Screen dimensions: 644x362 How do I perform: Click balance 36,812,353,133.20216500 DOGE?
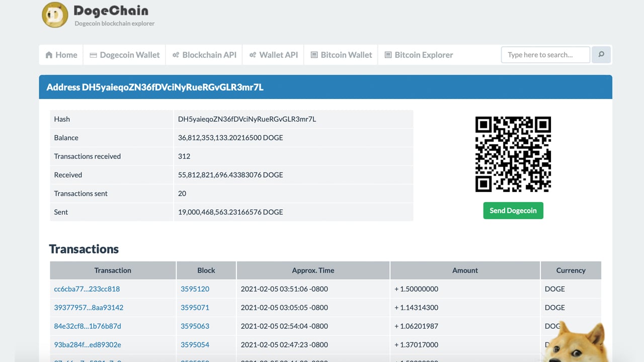pos(230,138)
